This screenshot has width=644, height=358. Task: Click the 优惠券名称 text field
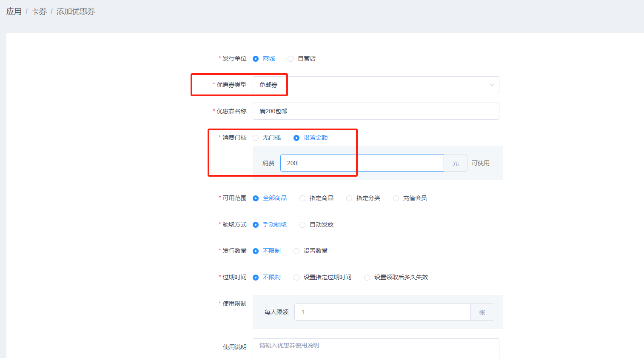[x=375, y=111]
